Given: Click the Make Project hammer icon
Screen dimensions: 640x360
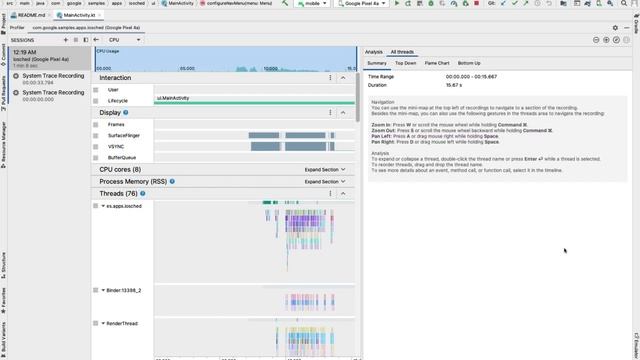Looking at the screenshot, I should [x=285, y=3].
